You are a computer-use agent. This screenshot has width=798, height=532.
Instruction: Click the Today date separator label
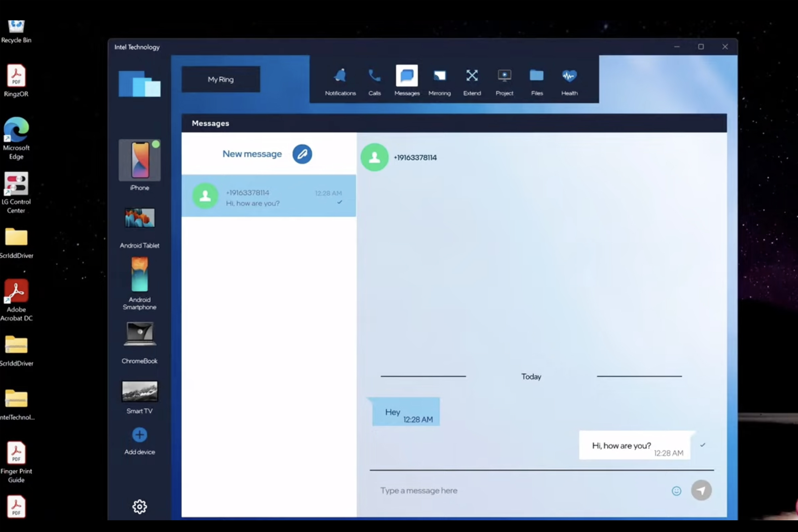click(x=531, y=377)
